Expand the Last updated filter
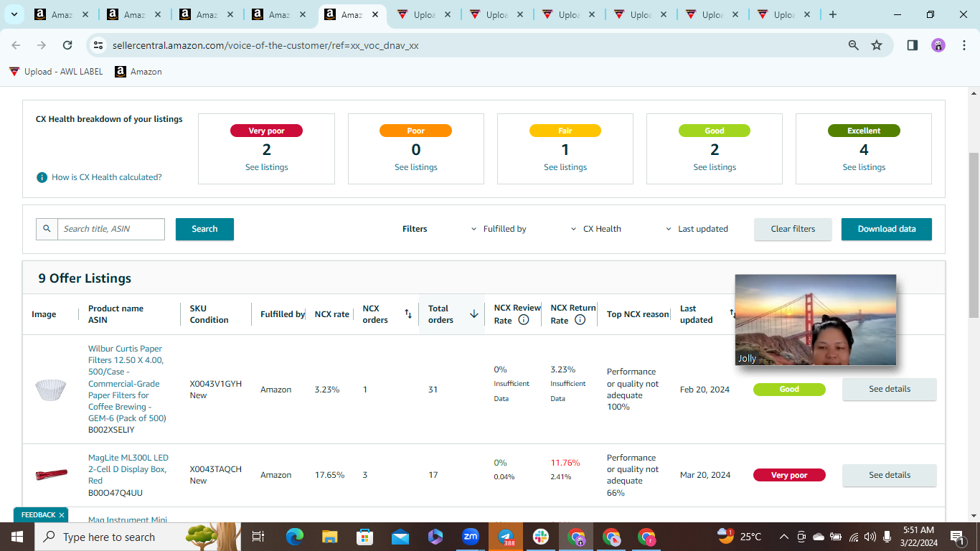The height and width of the screenshot is (551, 980). (697, 229)
